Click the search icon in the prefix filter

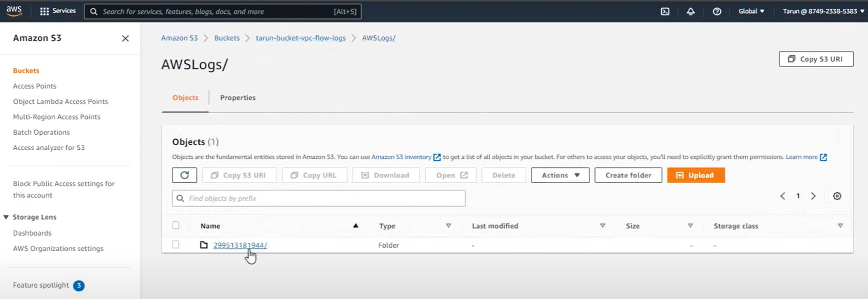coord(180,198)
